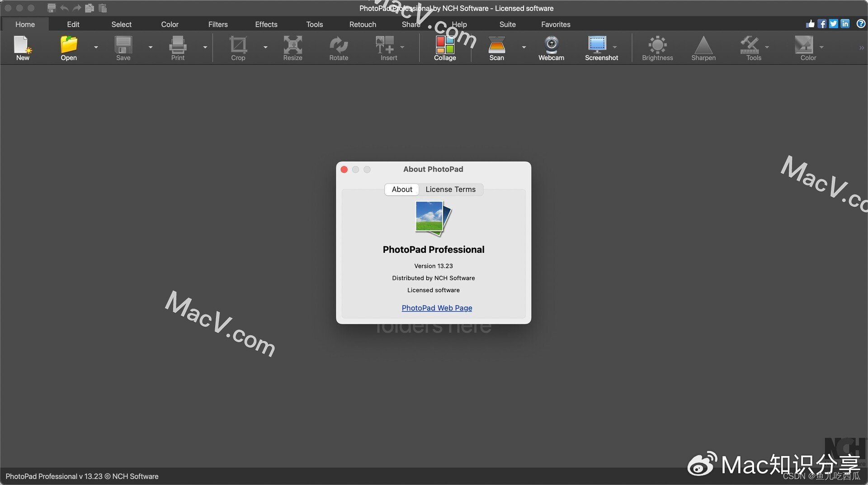
Task: Expand the Open dropdown arrow
Action: click(96, 47)
